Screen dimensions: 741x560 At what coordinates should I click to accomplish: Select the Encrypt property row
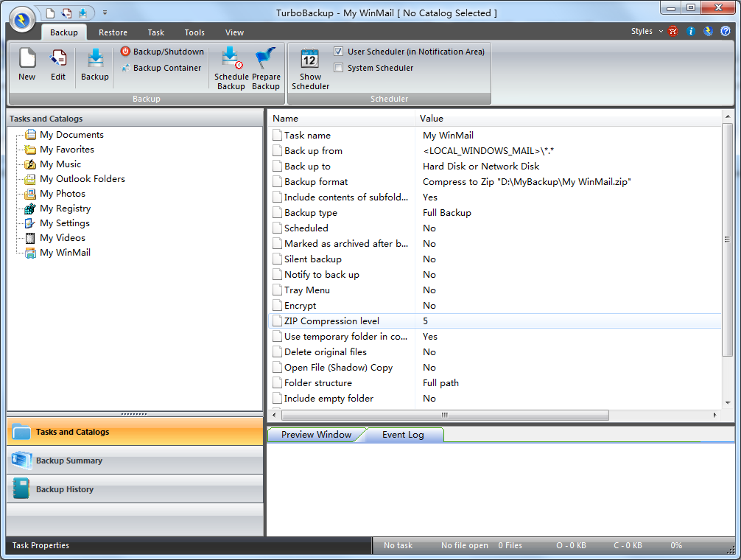click(495, 306)
